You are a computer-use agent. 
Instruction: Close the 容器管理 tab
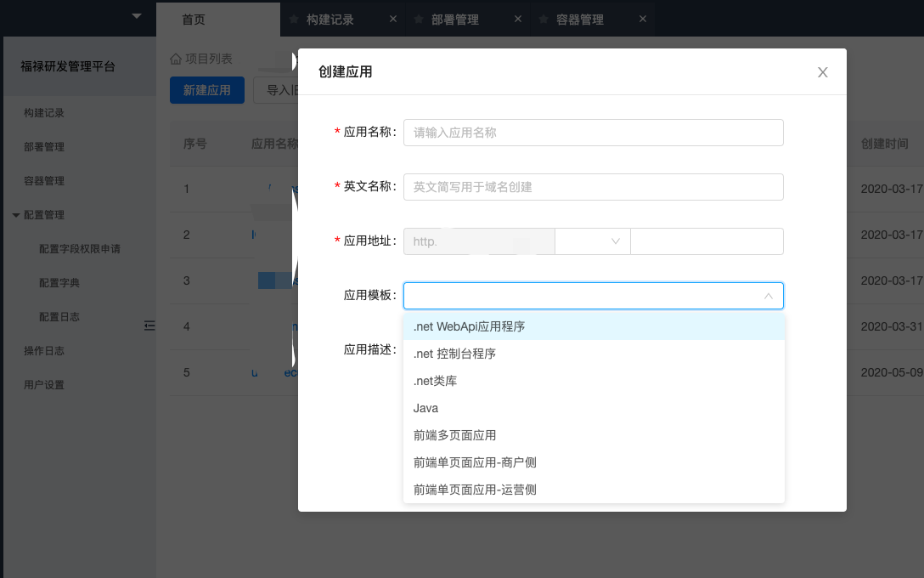[x=643, y=19]
